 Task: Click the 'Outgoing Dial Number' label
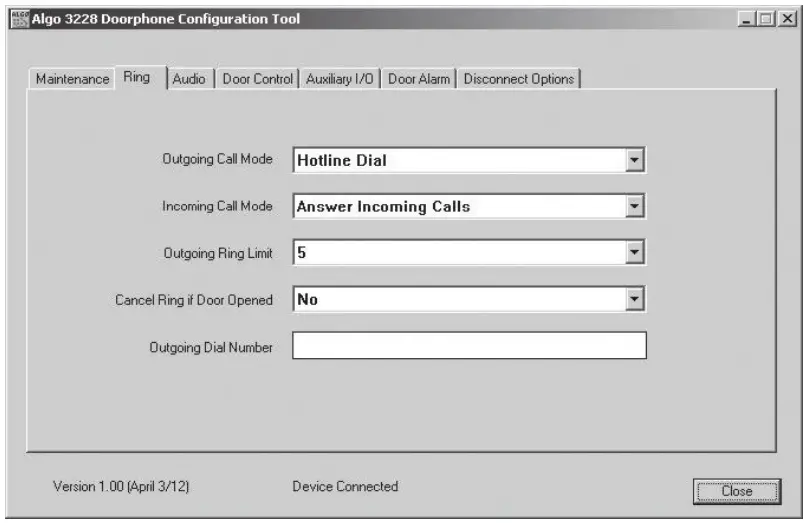pyautogui.click(x=211, y=348)
